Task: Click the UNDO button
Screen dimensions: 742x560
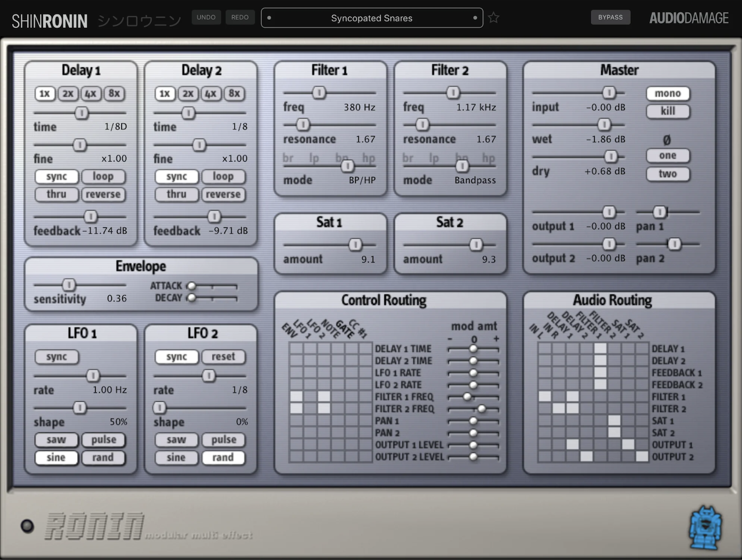Action: click(206, 17)
